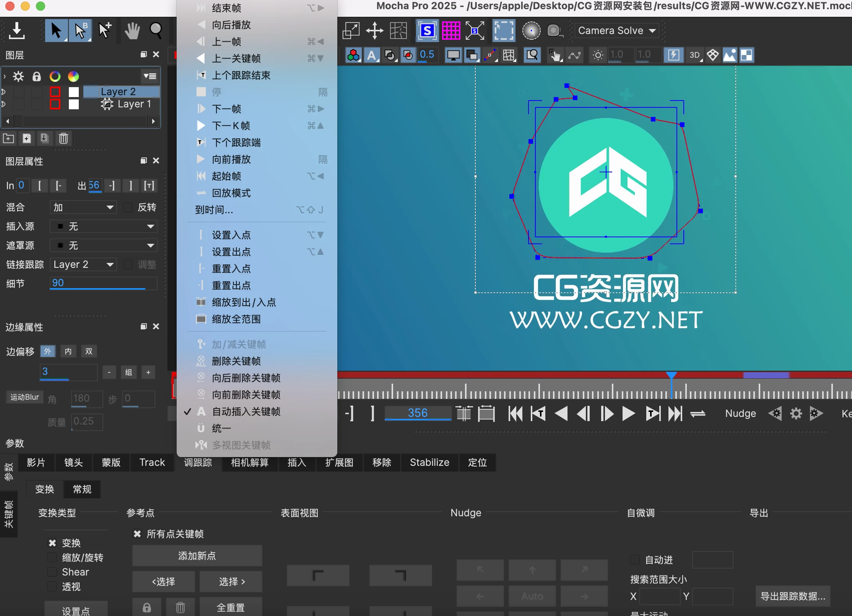Delete the selected layer with trash icon
The width and height of the screenshot is (852, 616).
click(x=63, y=138)
